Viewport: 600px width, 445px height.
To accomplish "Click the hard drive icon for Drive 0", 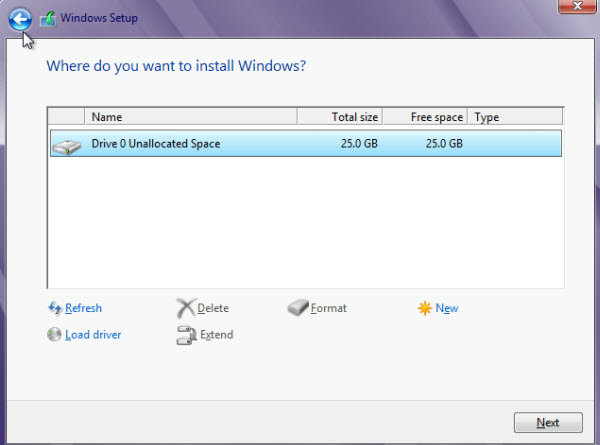I will click(67, 147).
